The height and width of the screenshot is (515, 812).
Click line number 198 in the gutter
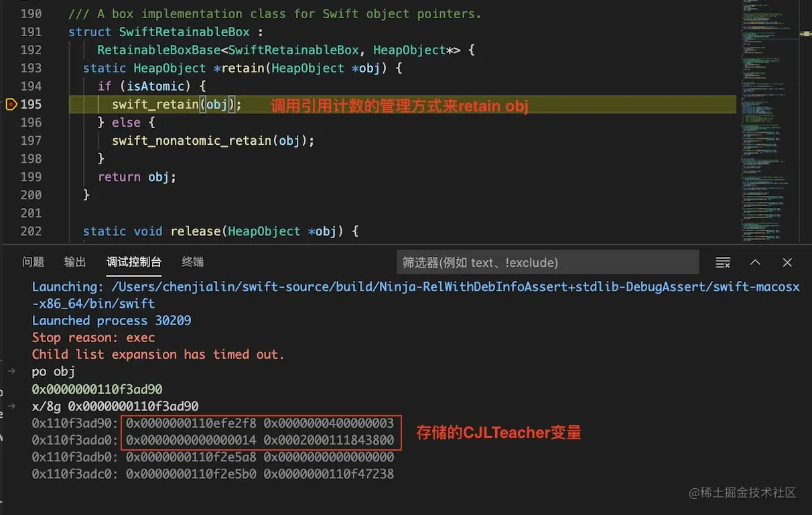coord(31,158)
